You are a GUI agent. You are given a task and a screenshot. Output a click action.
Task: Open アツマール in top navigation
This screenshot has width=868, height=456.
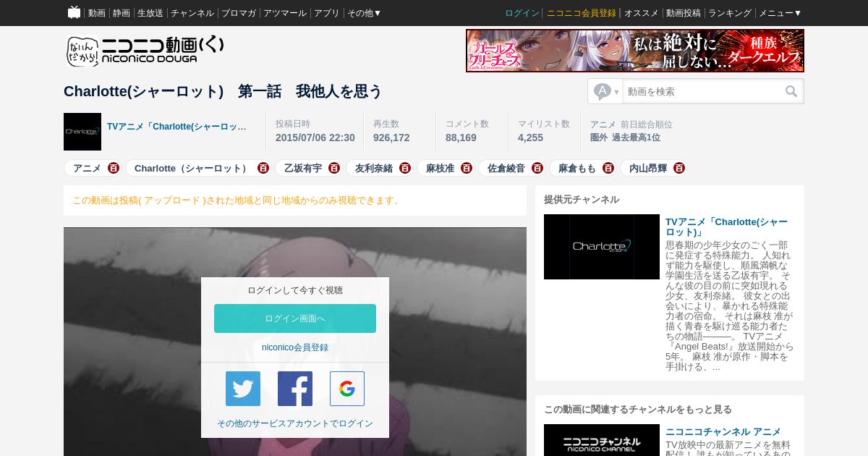click(285, 13)
